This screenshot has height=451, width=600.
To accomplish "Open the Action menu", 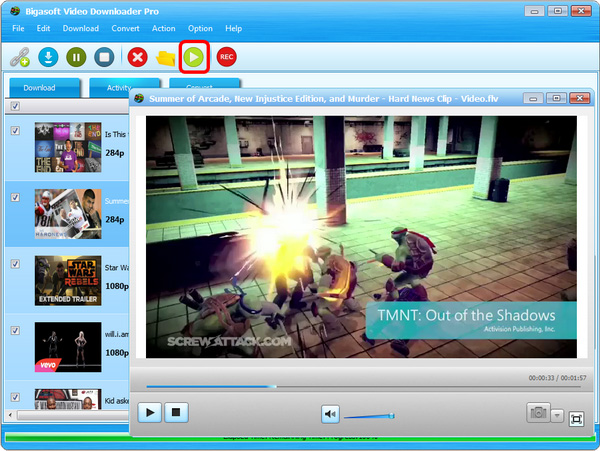I will pyautogui.click(x=163, y=28).
